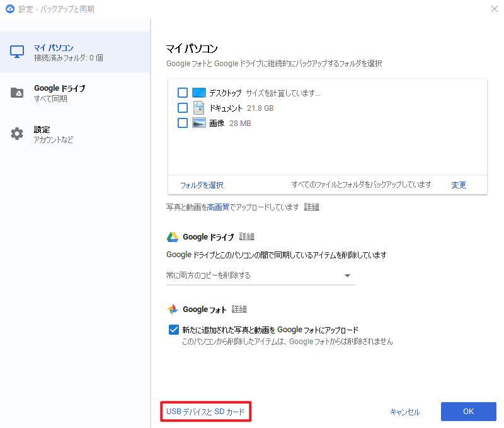Open 詳細 link next to Google フォト heading
Viewport: 504px width, 428px height.
coord(239,309)
